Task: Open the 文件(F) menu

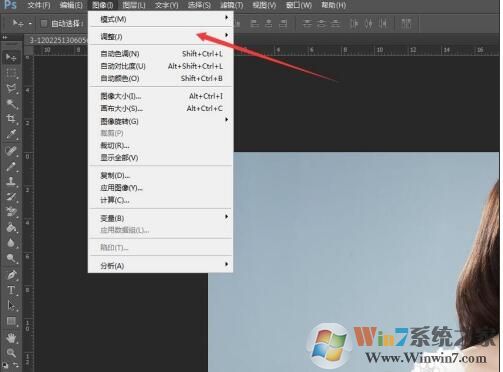Action: (x=39, y=5)
